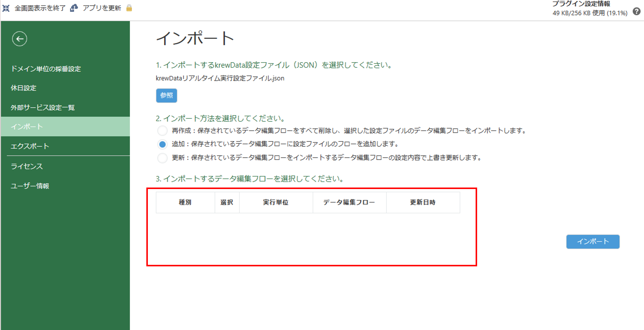Click the blue インポート button
The height and width of the screenshot is (330, 644).
click(593, 241)
